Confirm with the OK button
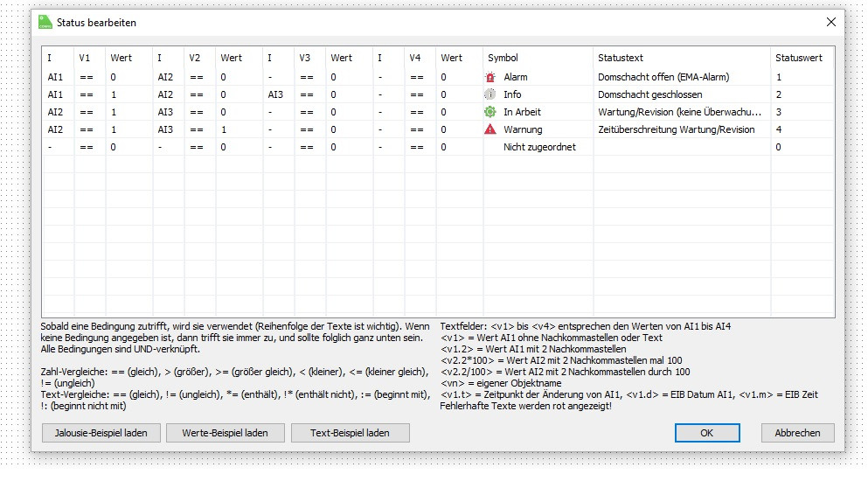 pos(707,433)
